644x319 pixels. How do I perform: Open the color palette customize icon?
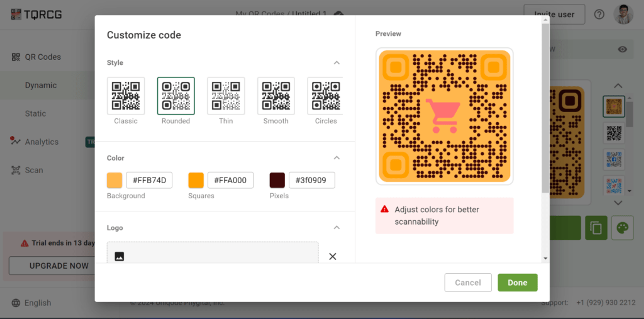tap(622, 228)
